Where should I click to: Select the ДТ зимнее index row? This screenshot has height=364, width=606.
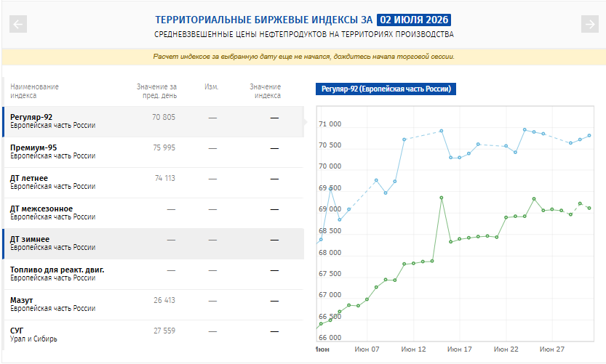pyautogui.click(x=154, y=243)
